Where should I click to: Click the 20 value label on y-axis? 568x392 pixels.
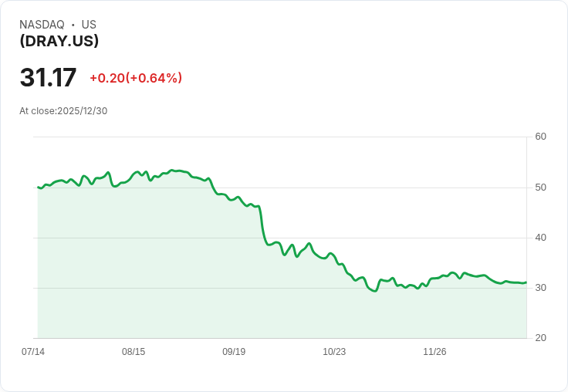(540, 338)
